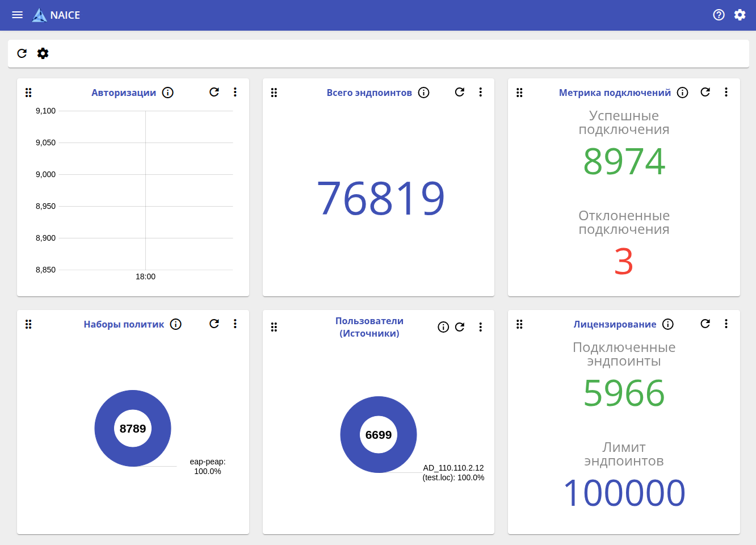Click the Авторизации widget title
The height and width of the screenshot is (545, 756).
[x=124, y=93]
